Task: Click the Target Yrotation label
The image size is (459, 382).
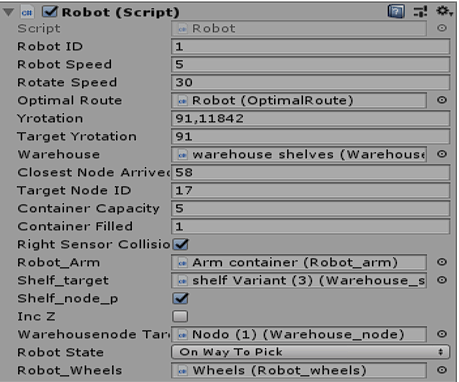Action: pyautogui.click(x=77, y=136)
